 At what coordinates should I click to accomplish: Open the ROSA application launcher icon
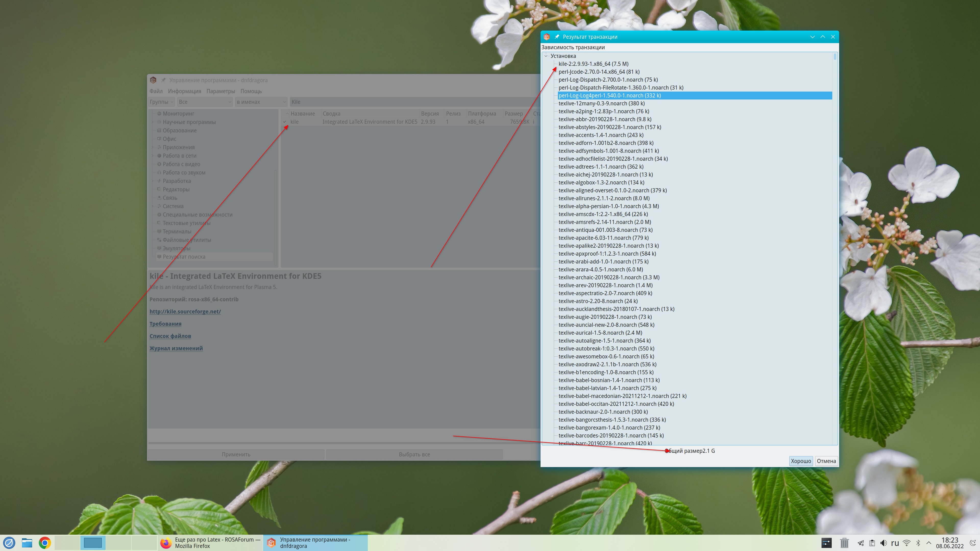tap(9, 543)
